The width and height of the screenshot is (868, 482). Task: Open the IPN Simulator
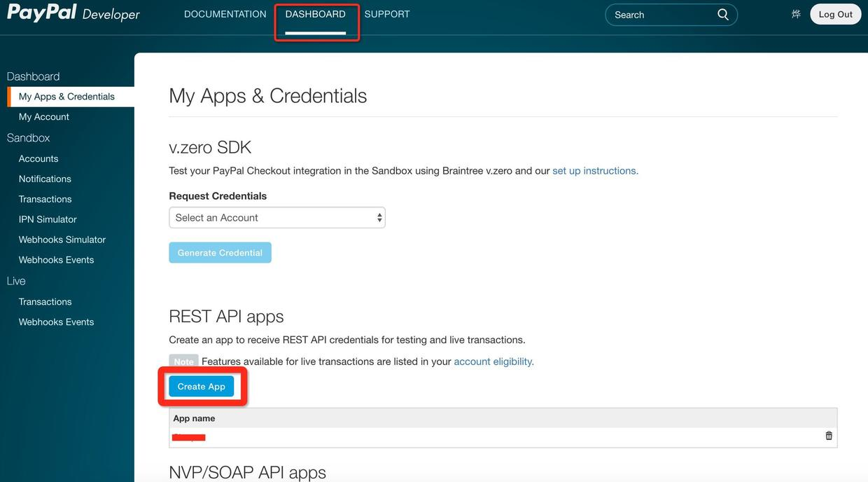tap(48, 220)
